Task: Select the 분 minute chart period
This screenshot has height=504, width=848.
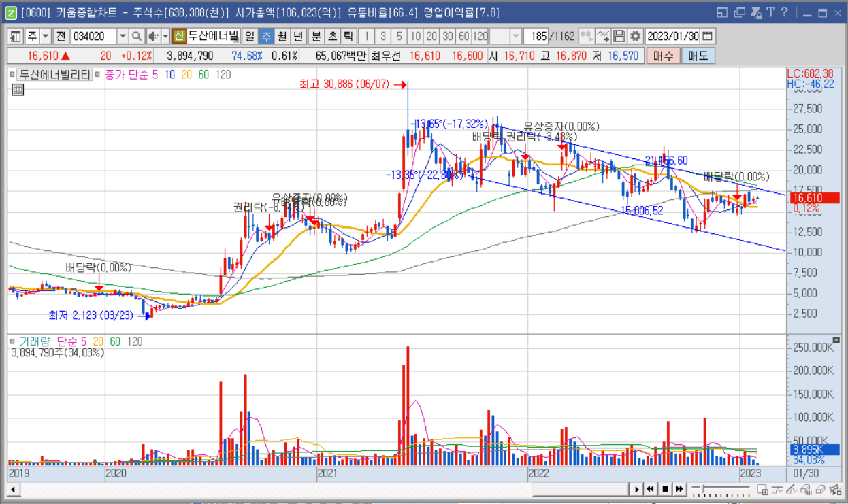Action: (316, 36)
